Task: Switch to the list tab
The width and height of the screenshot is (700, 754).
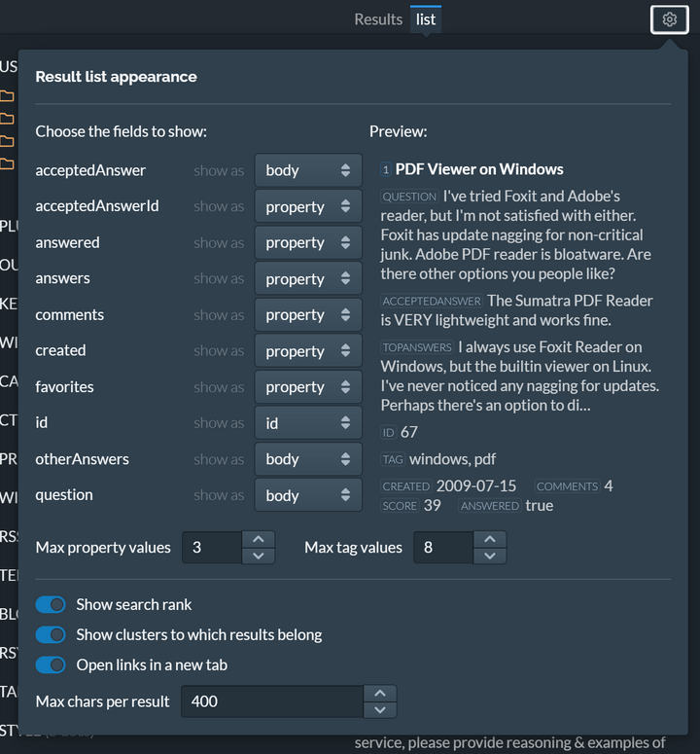Action: [x=426, y=19]
